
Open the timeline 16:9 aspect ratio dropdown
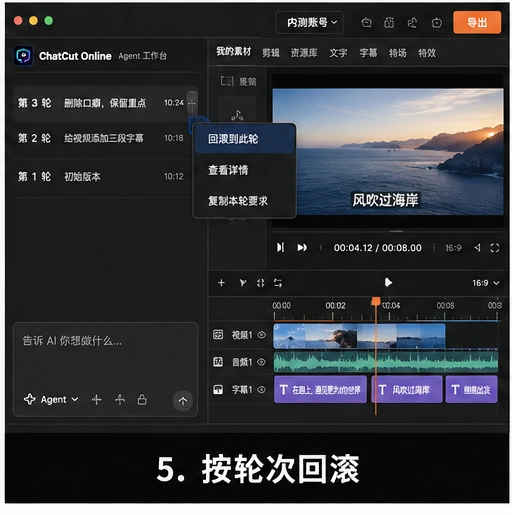486,283
